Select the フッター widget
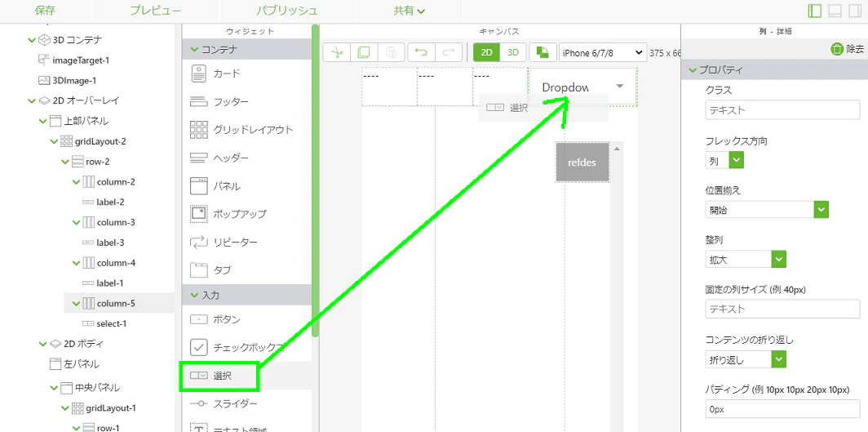This screenshot has height=432, width=868. click(247, 102)
